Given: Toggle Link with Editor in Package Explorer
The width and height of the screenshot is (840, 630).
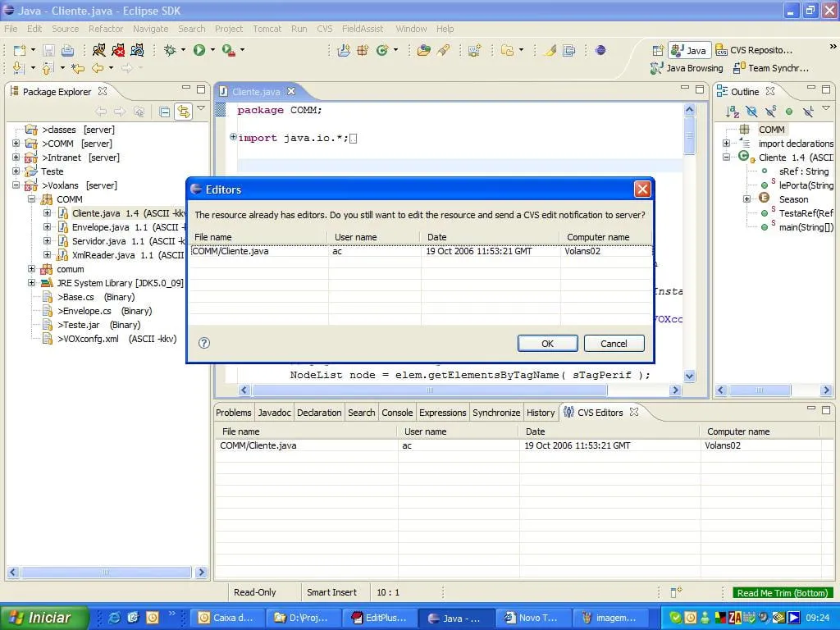Looking at the screenshot, I should click(x=183, y=112).
